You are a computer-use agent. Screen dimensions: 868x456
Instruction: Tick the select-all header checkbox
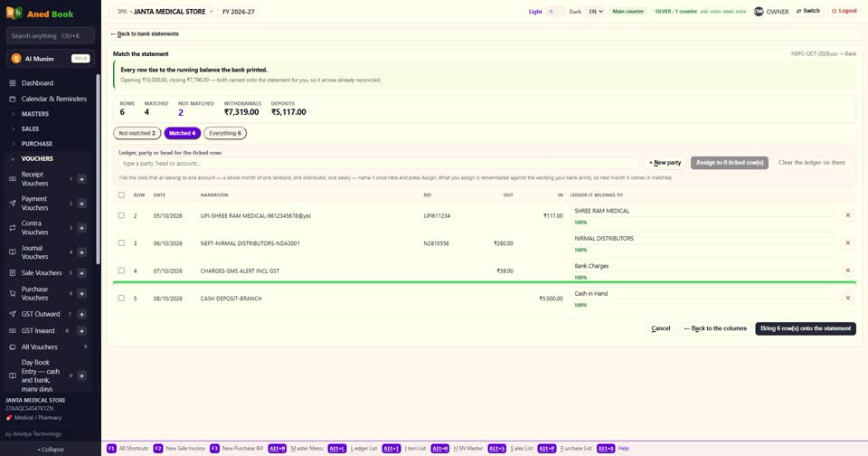click(121, 195)
